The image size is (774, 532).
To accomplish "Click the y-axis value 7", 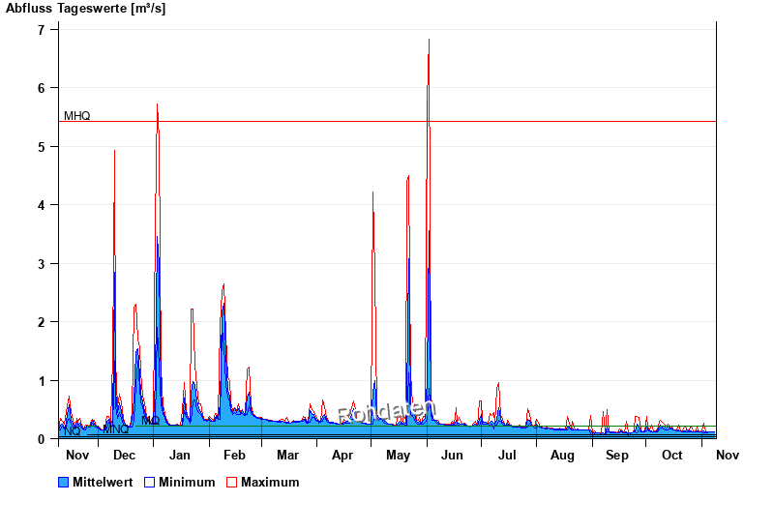I will tap(42, 30).
